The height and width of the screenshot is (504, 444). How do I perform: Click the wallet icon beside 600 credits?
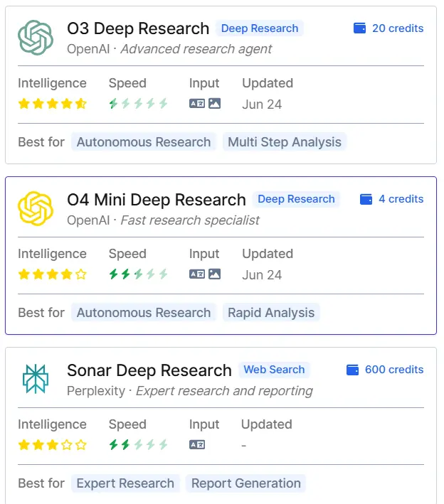tap(352, 370)
